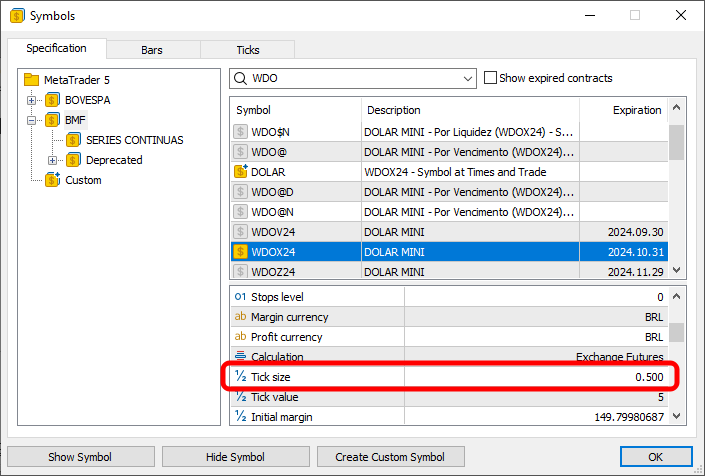Screen dimensions: 705x476
Task: Click symbol list scroll-up arrow
Action: [x=676, y=108]
